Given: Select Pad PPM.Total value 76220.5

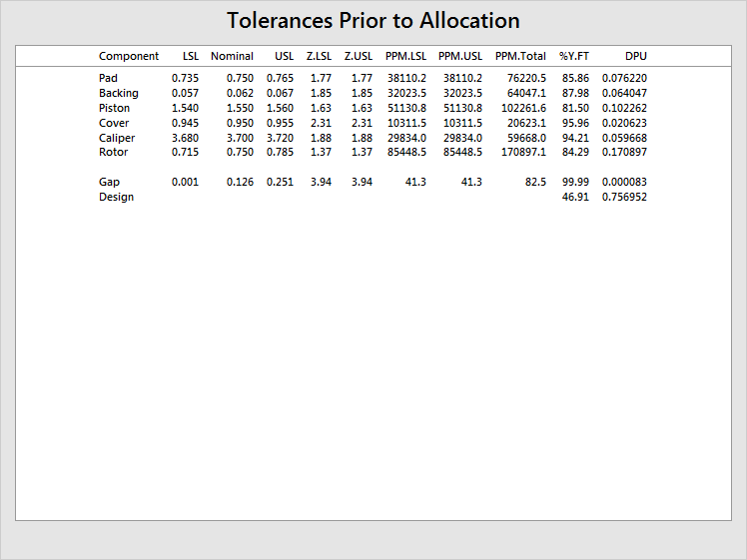Looking at the screenshot, I should [x=526, y=78].
